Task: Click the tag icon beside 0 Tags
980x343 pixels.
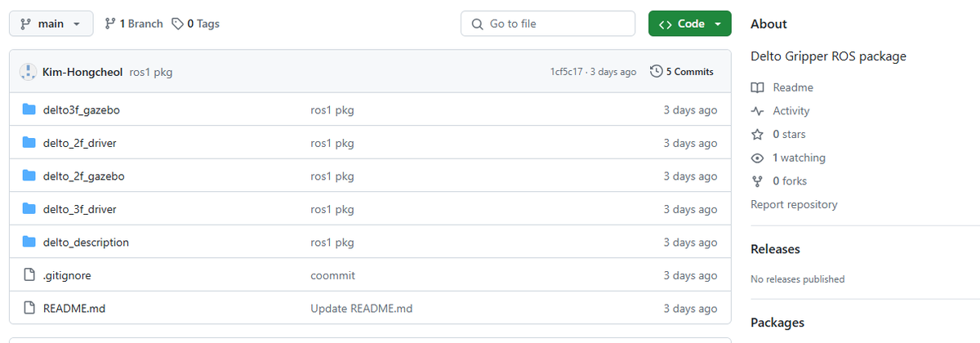Action: pyautogui.click(x=177, y=24)
